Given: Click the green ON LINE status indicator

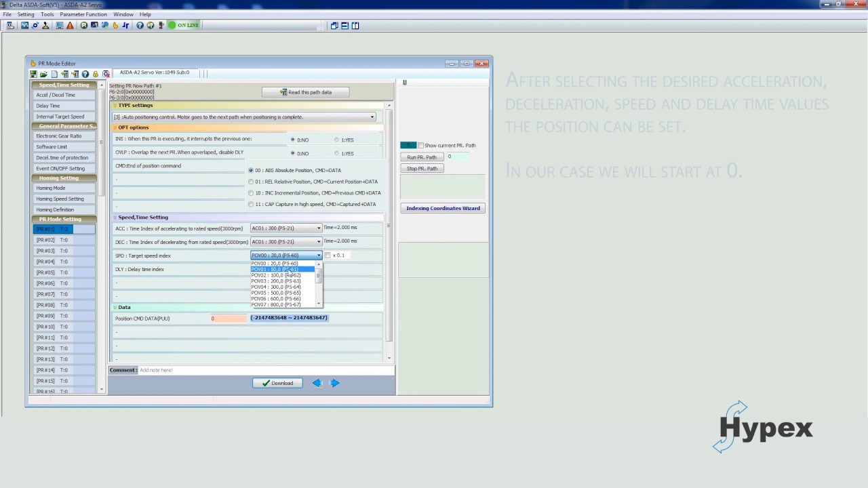Looking at the screenshot, I should coord(184,25).
